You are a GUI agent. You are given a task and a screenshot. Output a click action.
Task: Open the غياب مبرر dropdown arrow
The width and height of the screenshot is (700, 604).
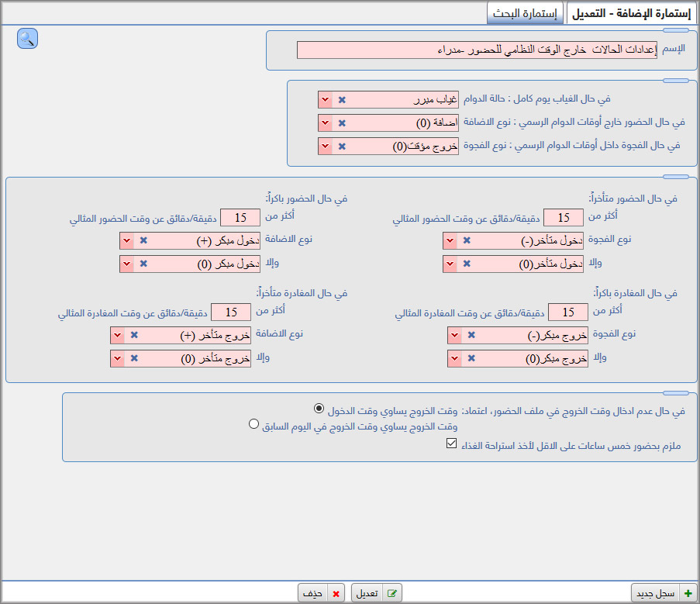point(324,100)
